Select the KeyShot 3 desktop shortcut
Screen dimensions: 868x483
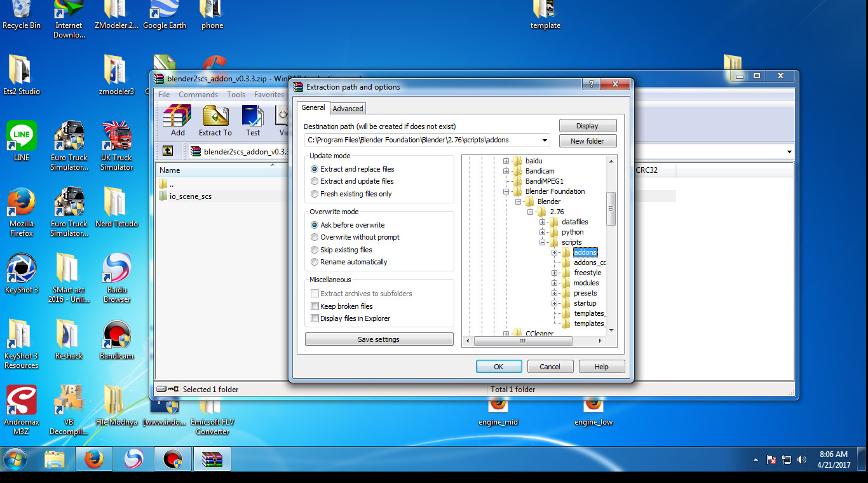(x=22, y=275)
